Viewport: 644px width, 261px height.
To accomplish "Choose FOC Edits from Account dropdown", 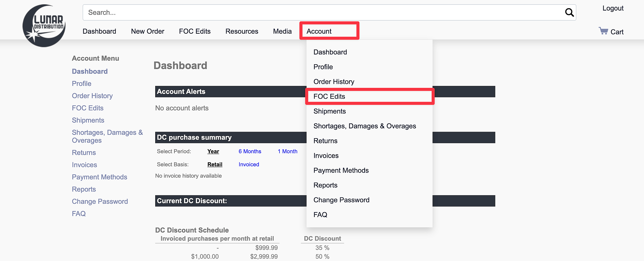I will [329, 96].
